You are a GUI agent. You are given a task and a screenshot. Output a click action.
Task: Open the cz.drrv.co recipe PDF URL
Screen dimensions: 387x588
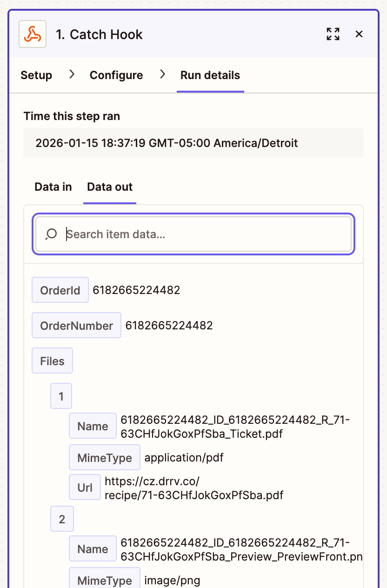point(194,488)
